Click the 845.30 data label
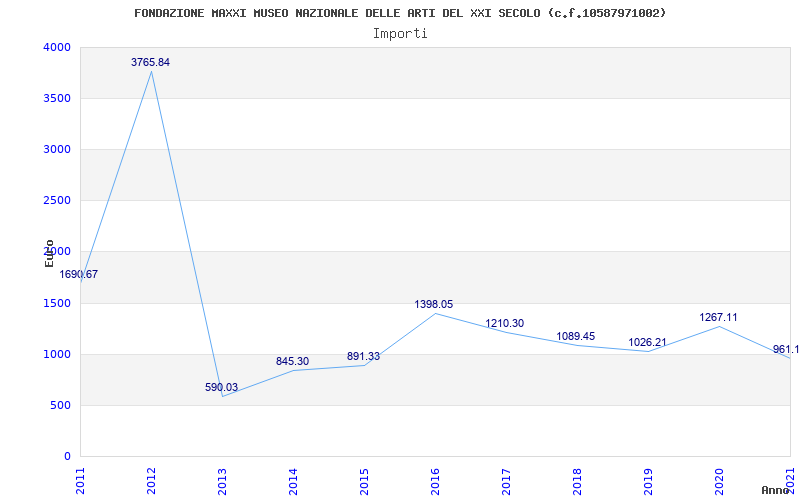Screen dimensions: 800x500 (x=292, y=361)
